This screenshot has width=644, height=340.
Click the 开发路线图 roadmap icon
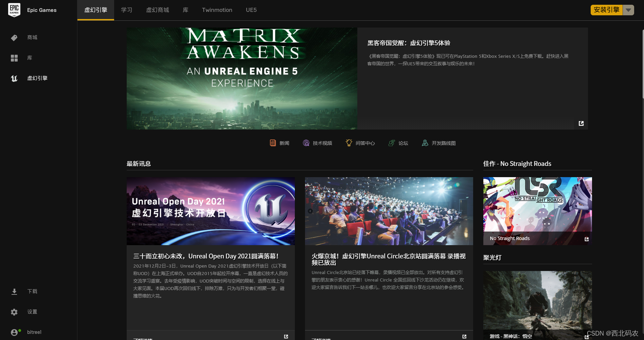pyautogui.click(x=425, y=143)
